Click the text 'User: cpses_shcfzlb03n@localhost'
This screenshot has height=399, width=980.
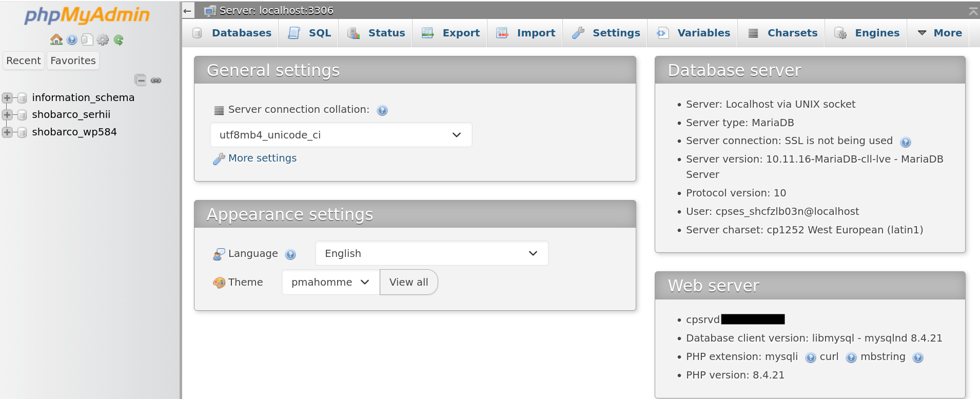pos(772,211)
